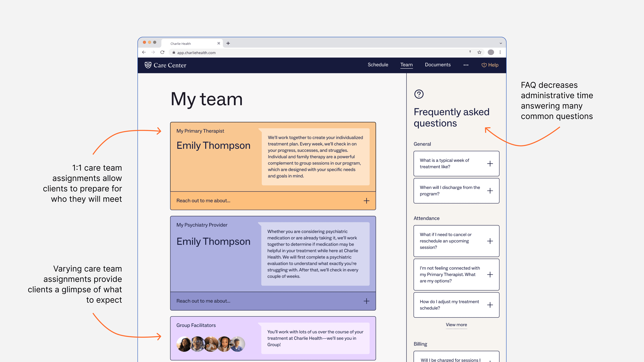644x362 pixels.
Task: Bookmark page with star icon
Action: [479, 52]
